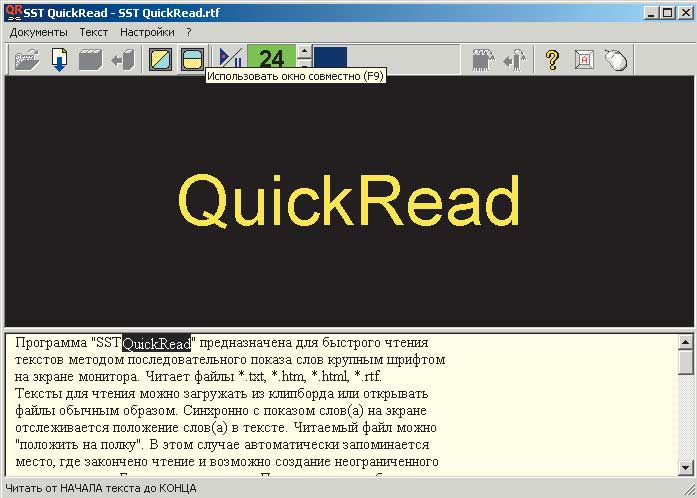Toggle the shared window mode (F9) button

pos(192,59)
